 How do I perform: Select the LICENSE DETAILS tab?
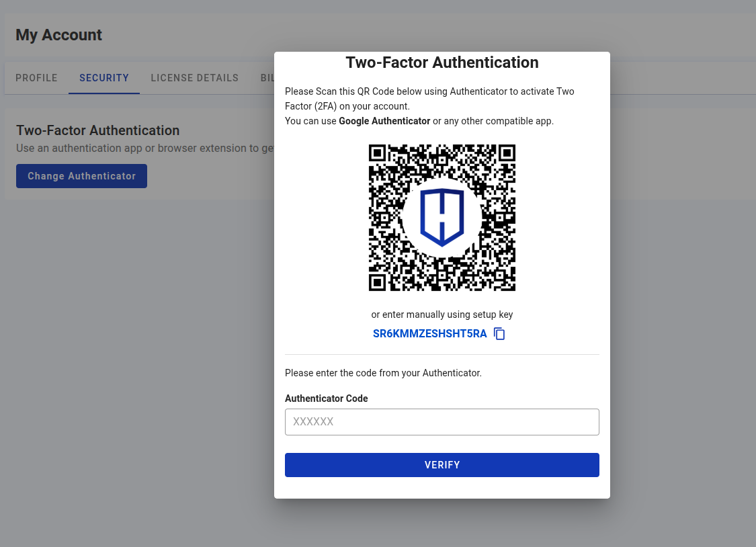(194, 78)
